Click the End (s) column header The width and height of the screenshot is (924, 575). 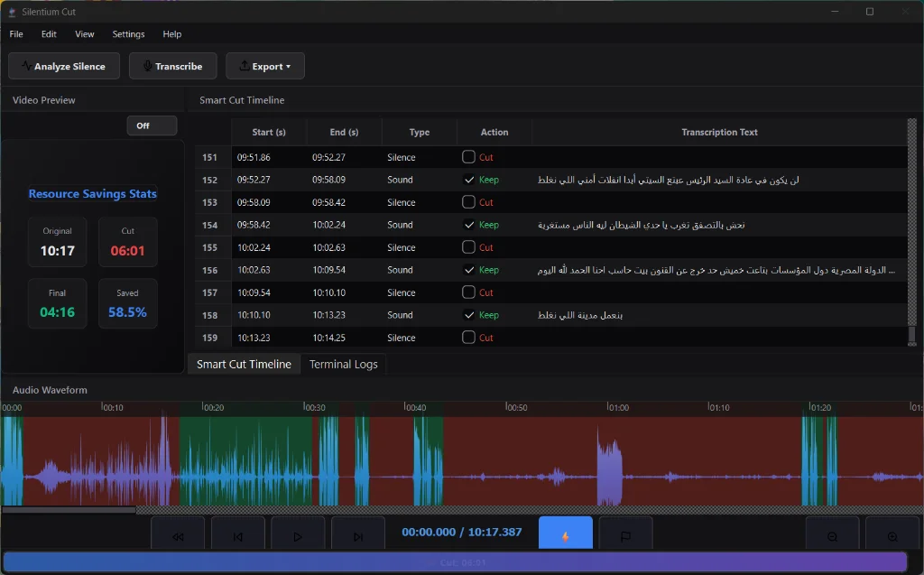344,132
